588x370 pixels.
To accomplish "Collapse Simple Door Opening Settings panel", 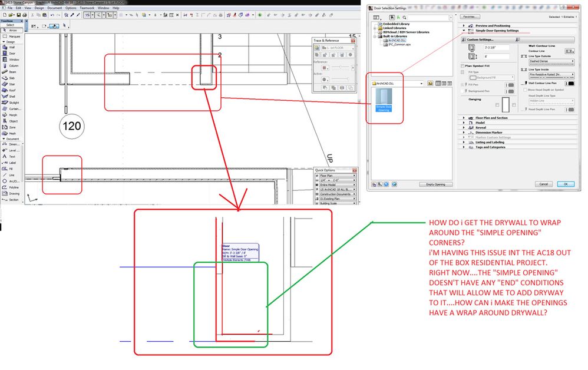I will pyautogui.click(x=464, y=31).
